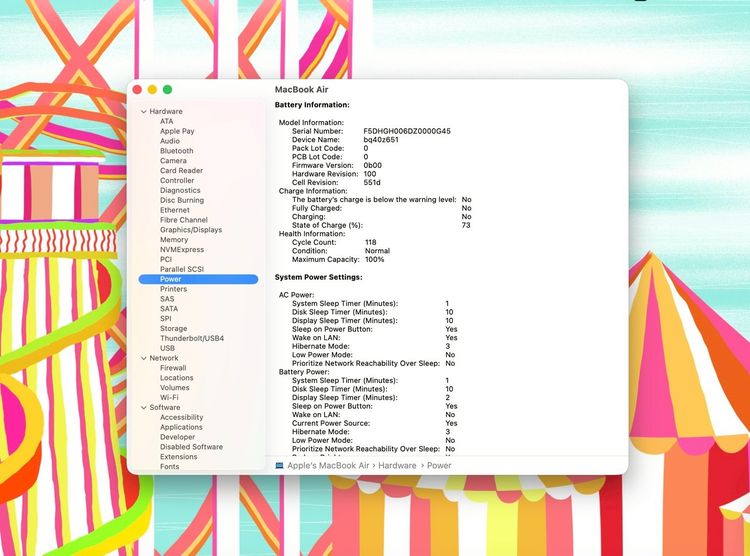The height and width of the screenshot is (556, 750).
Task: Click green full-screen window button
Action: [x=168, y=90]
